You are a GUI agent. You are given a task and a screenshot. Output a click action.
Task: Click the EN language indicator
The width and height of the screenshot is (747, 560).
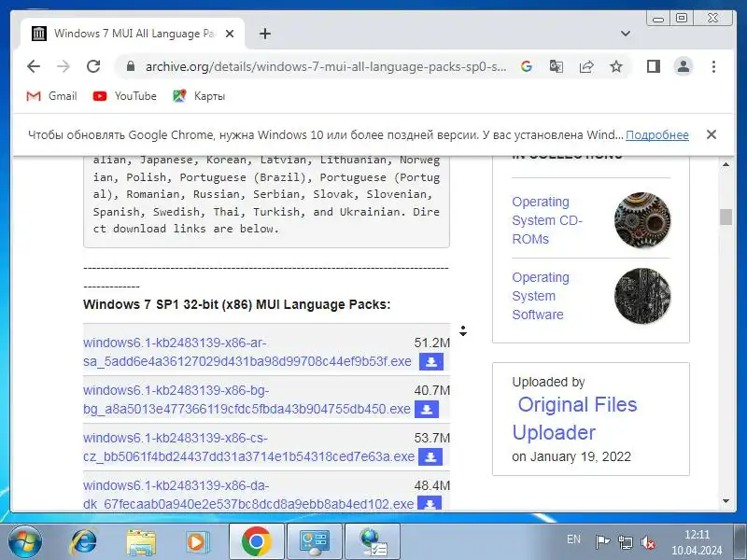coord(573,539)
